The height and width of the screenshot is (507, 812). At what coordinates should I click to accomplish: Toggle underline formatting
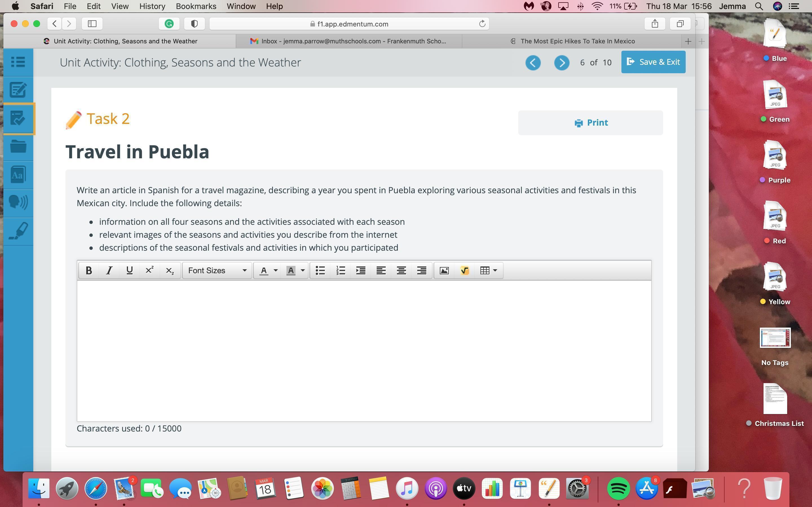[129, 271]
